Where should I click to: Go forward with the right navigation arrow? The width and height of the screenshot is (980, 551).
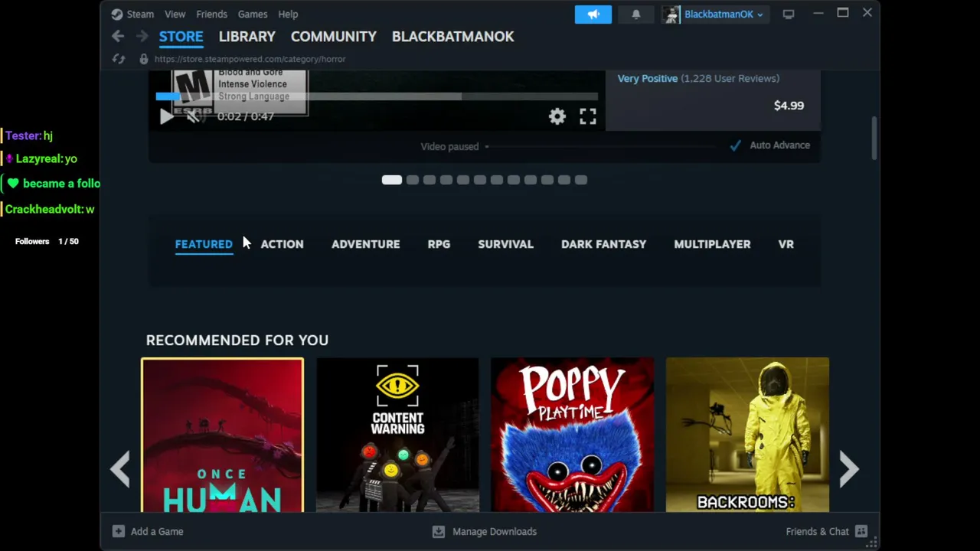tap(142, 36)
